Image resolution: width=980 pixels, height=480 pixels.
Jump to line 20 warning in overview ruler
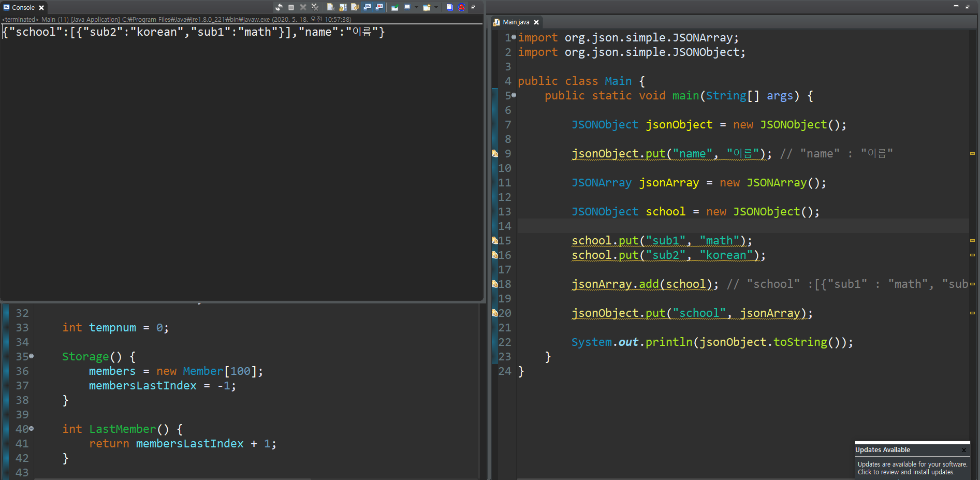[972, 313]
